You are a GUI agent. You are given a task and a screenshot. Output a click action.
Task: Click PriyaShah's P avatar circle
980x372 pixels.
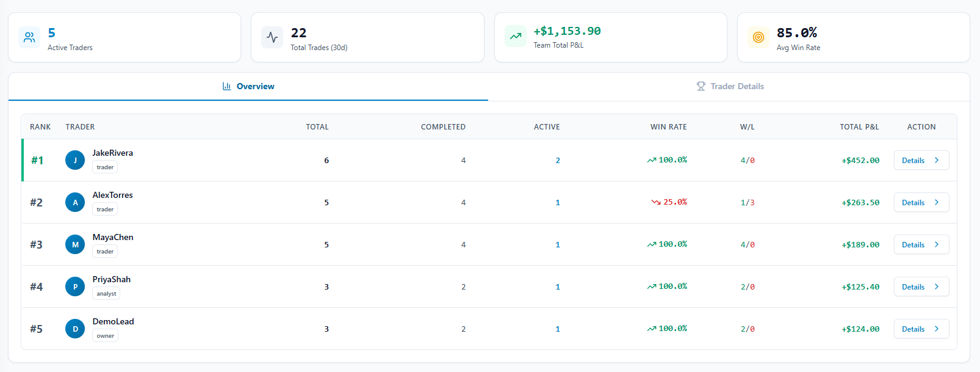[x=75, y=286]
